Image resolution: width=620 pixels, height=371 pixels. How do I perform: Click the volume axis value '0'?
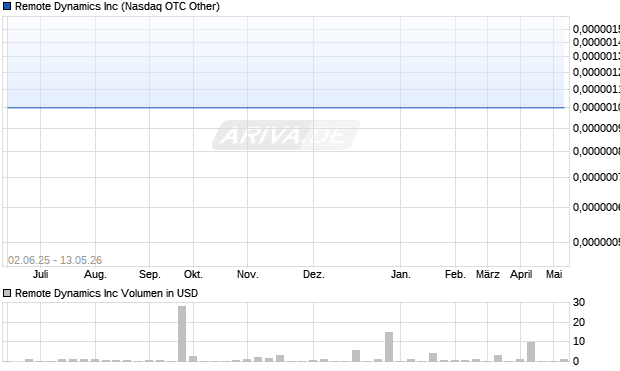pos(576,361)
